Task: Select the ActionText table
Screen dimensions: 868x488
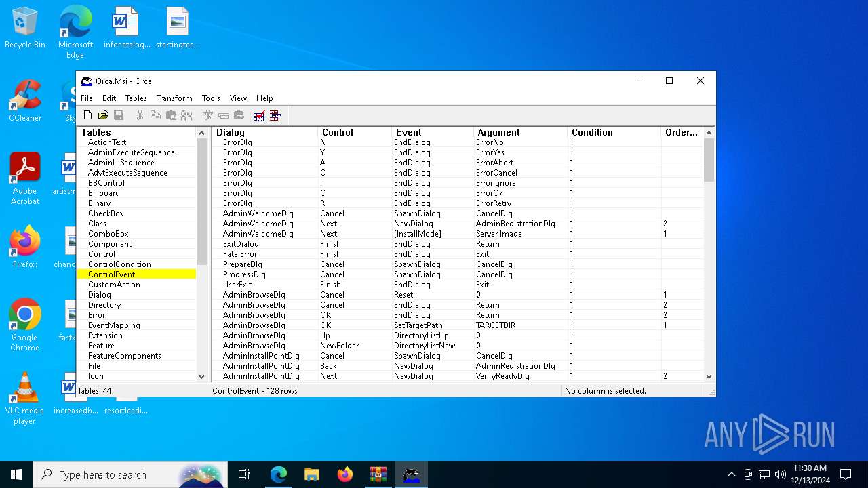Action: pyautogui.click(x=107, y=142)
